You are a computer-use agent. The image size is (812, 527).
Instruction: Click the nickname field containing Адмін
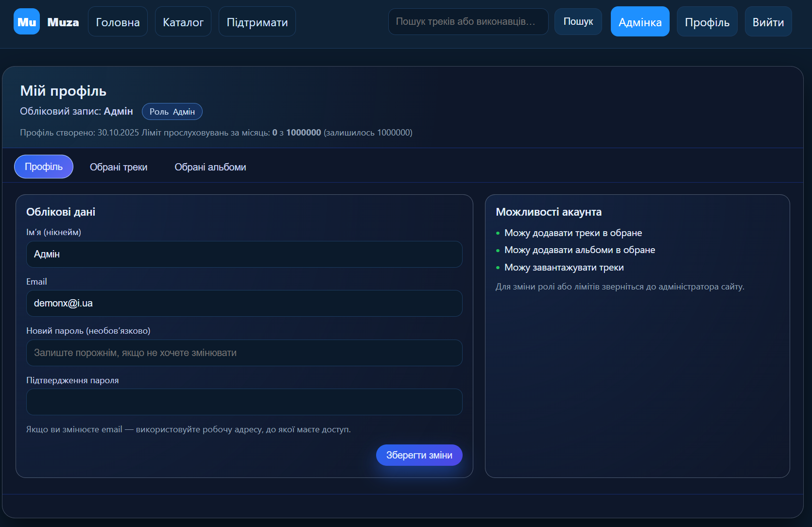(x=244, y=254)
